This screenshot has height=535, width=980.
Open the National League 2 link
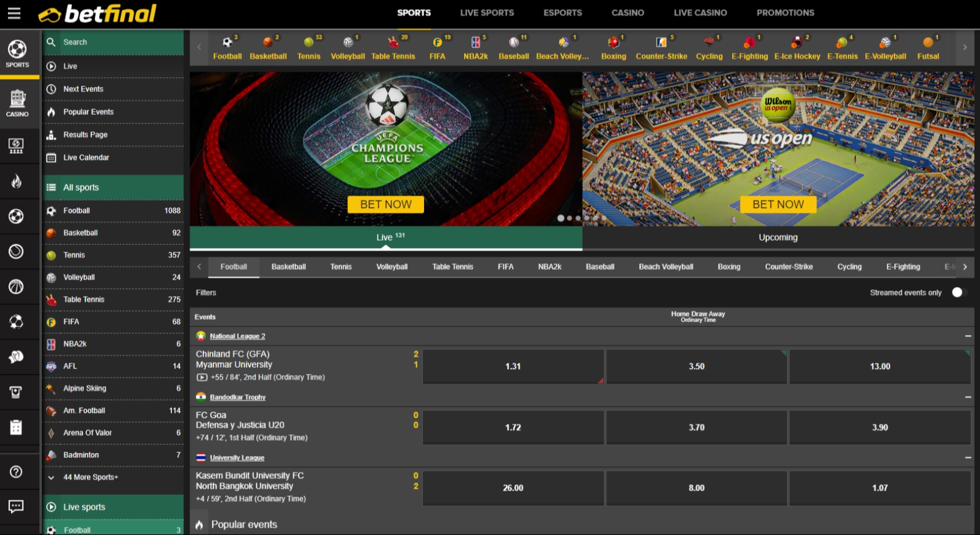coord(238,336)
